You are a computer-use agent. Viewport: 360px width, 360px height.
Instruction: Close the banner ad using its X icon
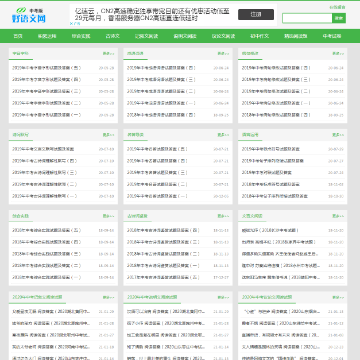tap(72, 24)
